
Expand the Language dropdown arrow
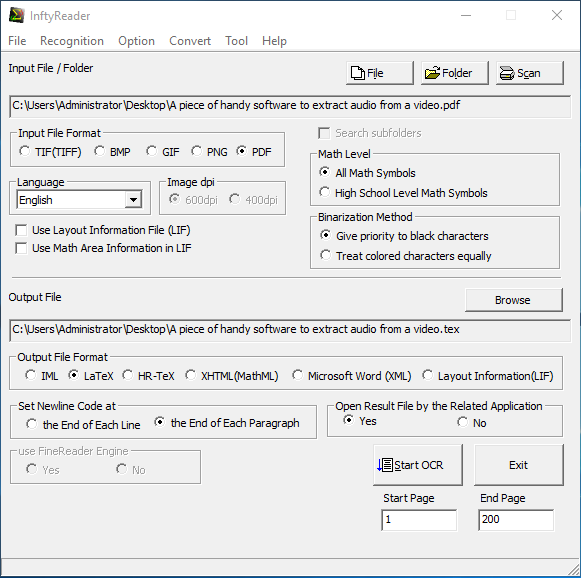point(133,200)
